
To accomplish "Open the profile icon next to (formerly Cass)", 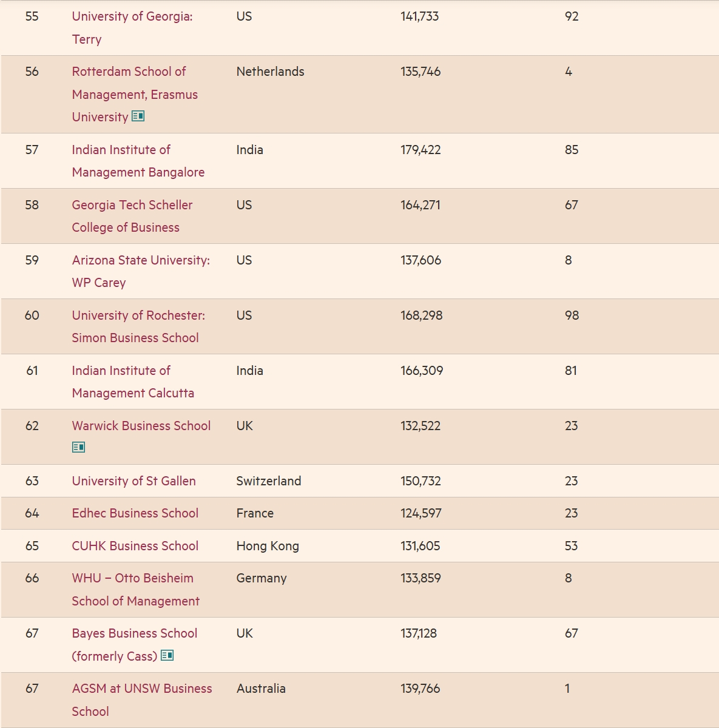I will 167,655.
